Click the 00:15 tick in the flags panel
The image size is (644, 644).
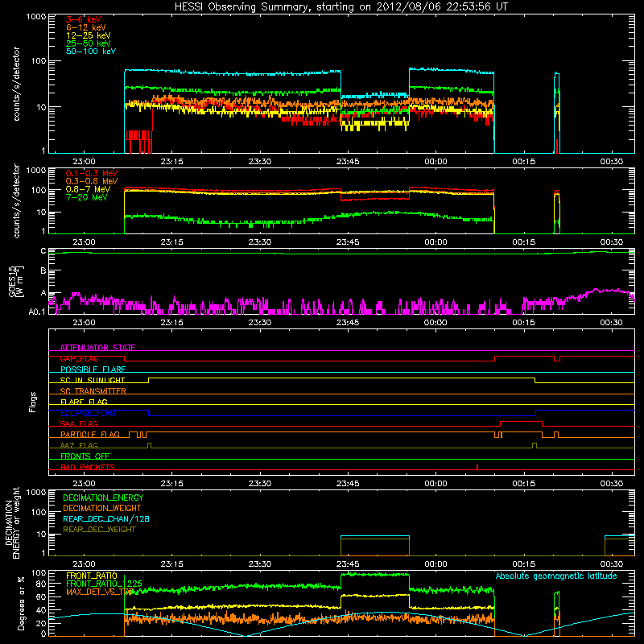[x=524, y=484]
